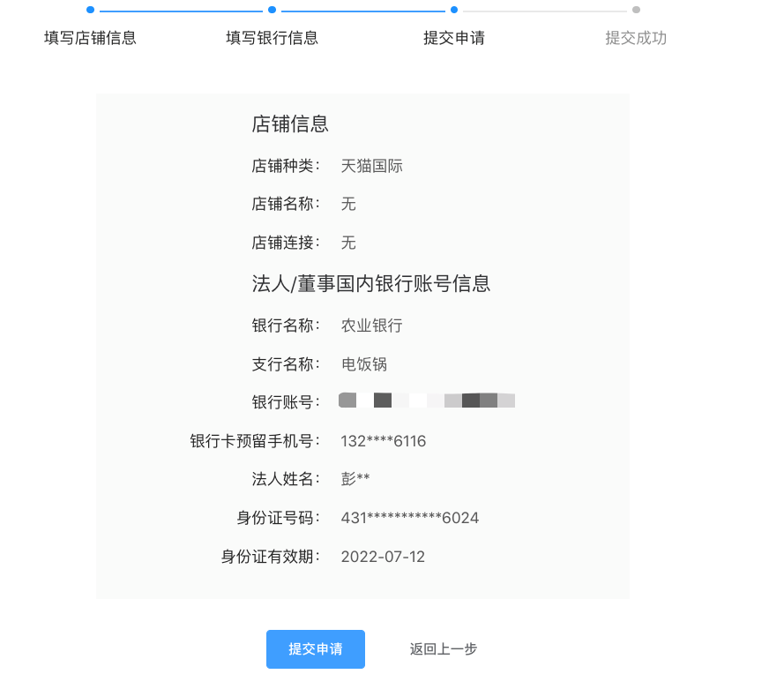
Task: Click the progress line between first two steps
Action: (x=181, y=11)
